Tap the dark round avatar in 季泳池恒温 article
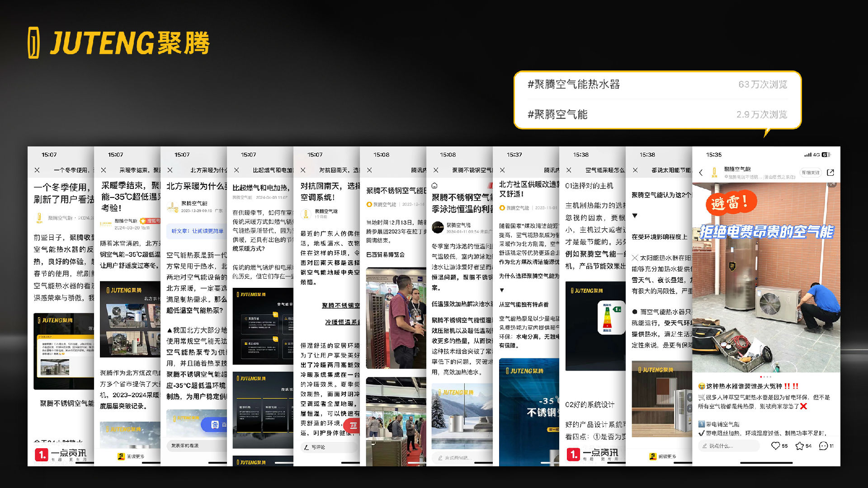Image resolution: width=868 pixels, height=488 pixels. click(x=438, y=228)
